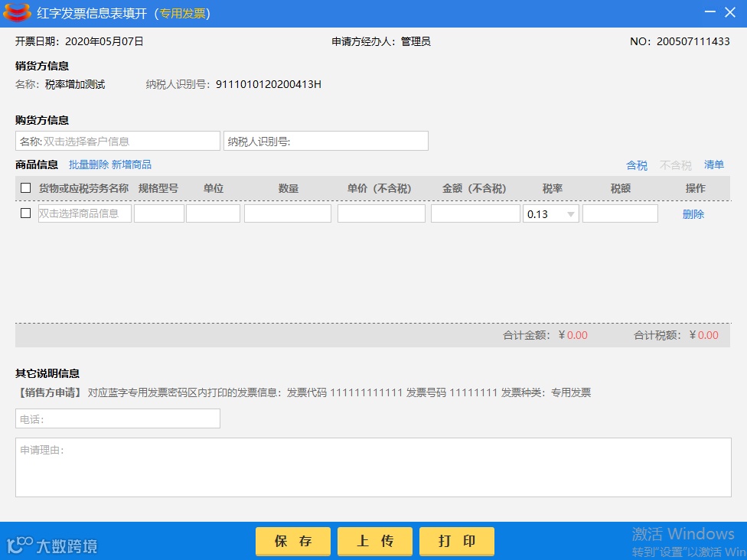Click the 大数跨境 logo in bottom bar
This screenshot has width=747, height=560.
pyautogui.click(x=51, y=545)
